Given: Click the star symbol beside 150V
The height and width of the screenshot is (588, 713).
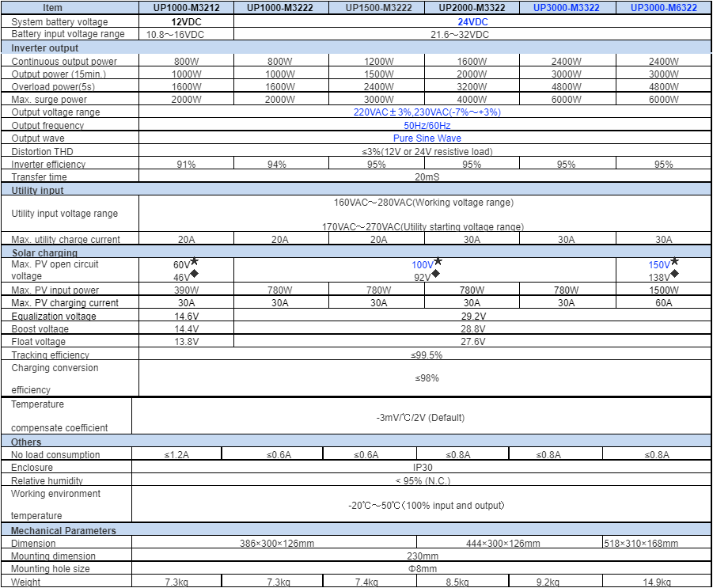Looking at the screenshot, I should [x=674, y=261].
